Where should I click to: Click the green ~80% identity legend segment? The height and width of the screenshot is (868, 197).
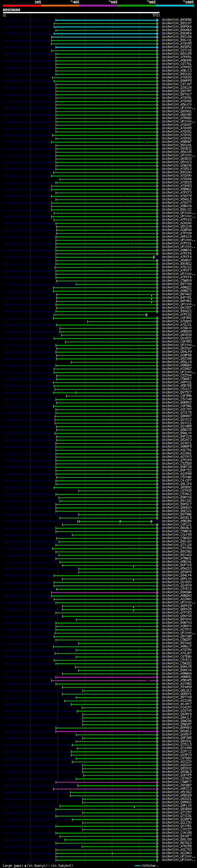(x=136, y=6)
